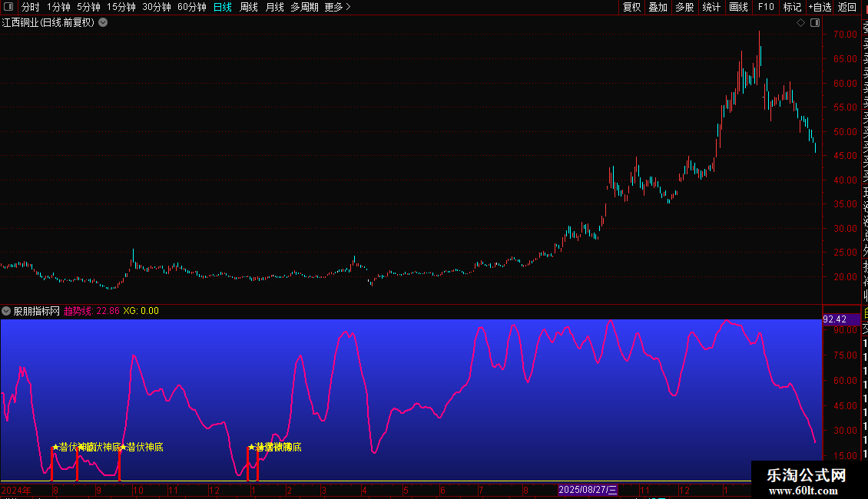Image resolution: width=868 pixels, height=499 pixels.
Task: Switch to 月线 monthly period
Action: click(x=274, y=7)
